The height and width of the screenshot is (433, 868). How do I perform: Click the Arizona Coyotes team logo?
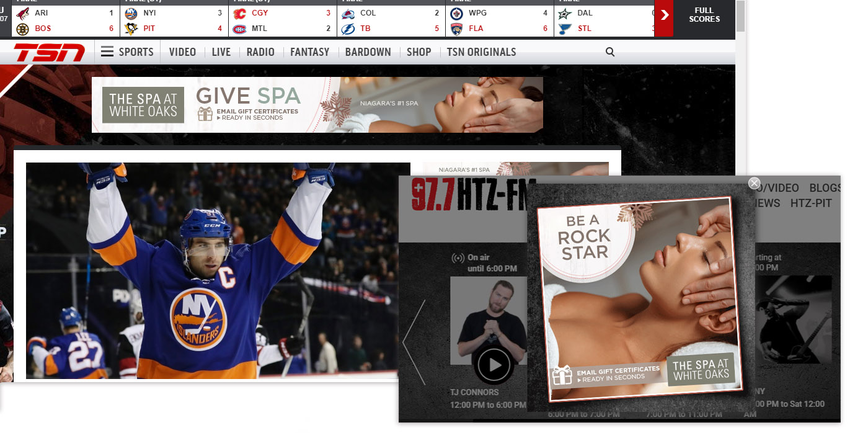pos(23,13)
